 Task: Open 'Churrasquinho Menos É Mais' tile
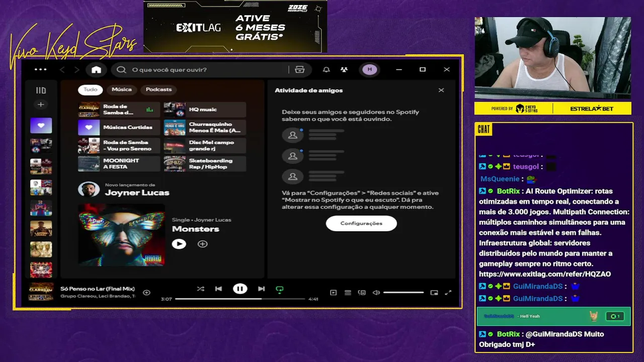coord(205,128)
